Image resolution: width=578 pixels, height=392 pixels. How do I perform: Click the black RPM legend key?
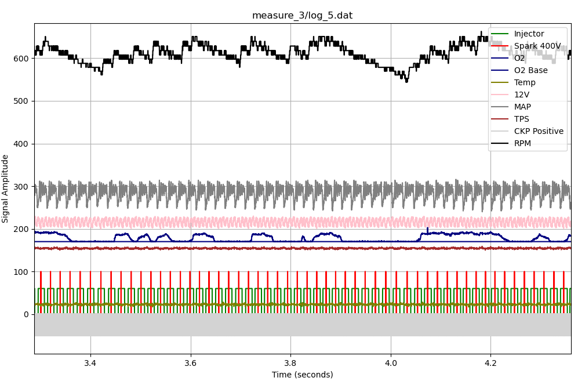500,143
